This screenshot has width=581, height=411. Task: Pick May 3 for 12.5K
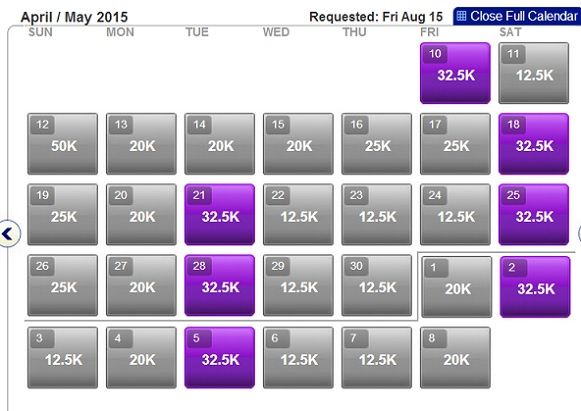63,358
